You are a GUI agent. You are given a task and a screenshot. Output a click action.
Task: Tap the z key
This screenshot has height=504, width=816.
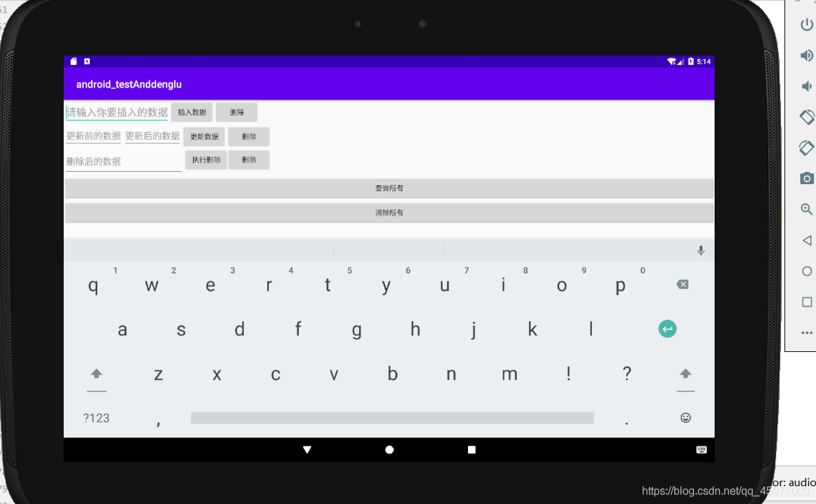[x=158, y=374]
